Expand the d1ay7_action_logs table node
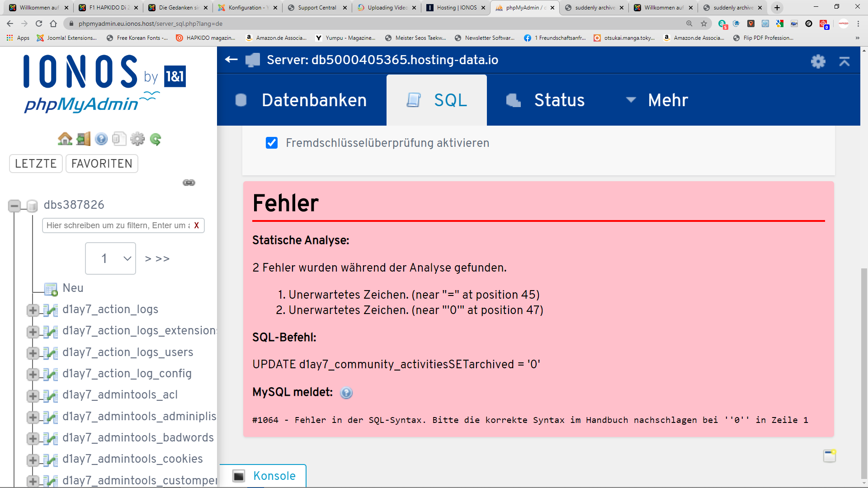The width and height of the screenshot is (868, 488). pos(33,310)
